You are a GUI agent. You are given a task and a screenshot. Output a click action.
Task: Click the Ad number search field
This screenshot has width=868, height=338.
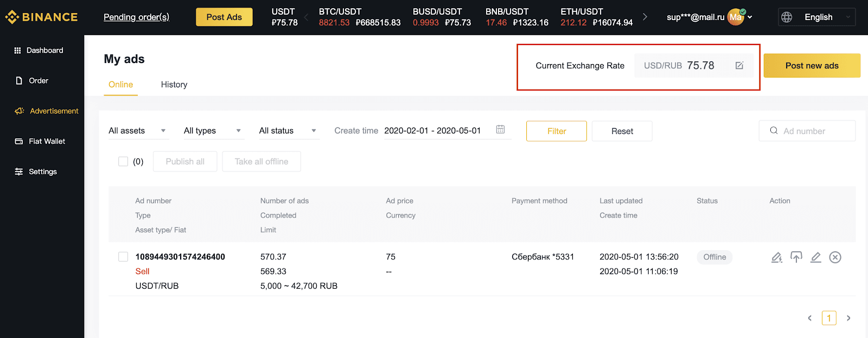coord(807,131)
